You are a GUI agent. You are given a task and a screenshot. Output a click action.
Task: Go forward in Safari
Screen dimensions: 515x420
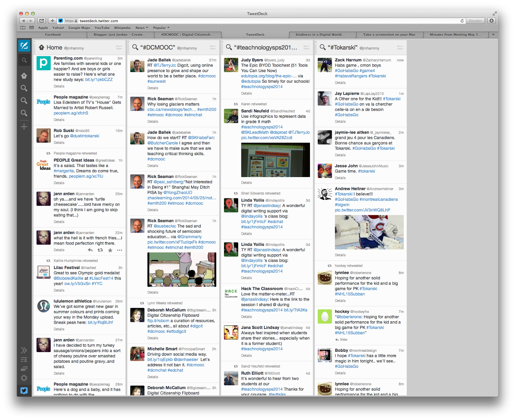click(x=31, y=21)
